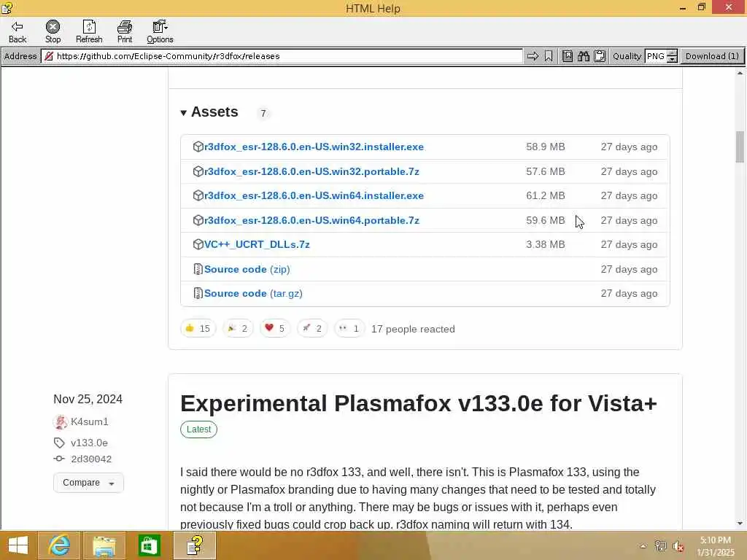
Task: Stop page loading with Stop button
Action: pos(53,32)
